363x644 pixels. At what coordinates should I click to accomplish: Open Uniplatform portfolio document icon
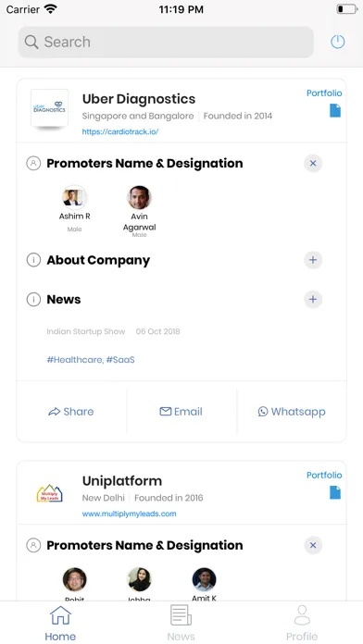click(x=335, y=492)
